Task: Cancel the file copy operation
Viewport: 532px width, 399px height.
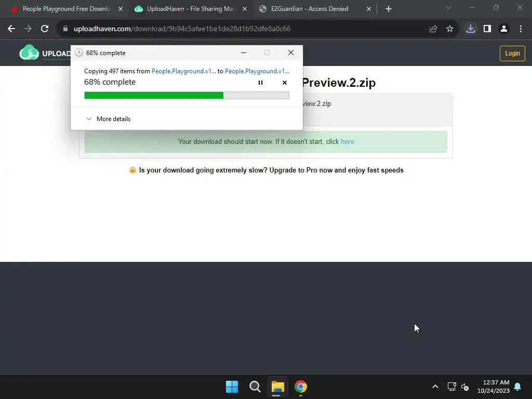Action: (x=285, y=83)
